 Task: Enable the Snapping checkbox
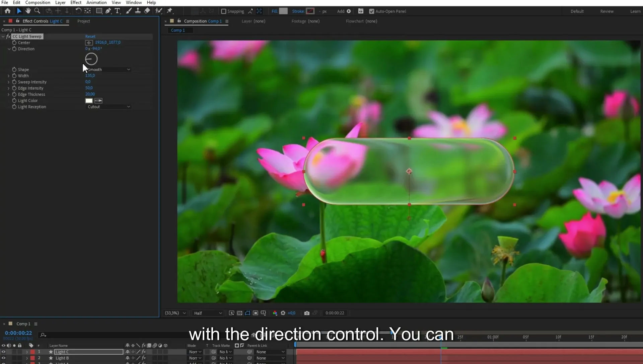coord(224,11)
